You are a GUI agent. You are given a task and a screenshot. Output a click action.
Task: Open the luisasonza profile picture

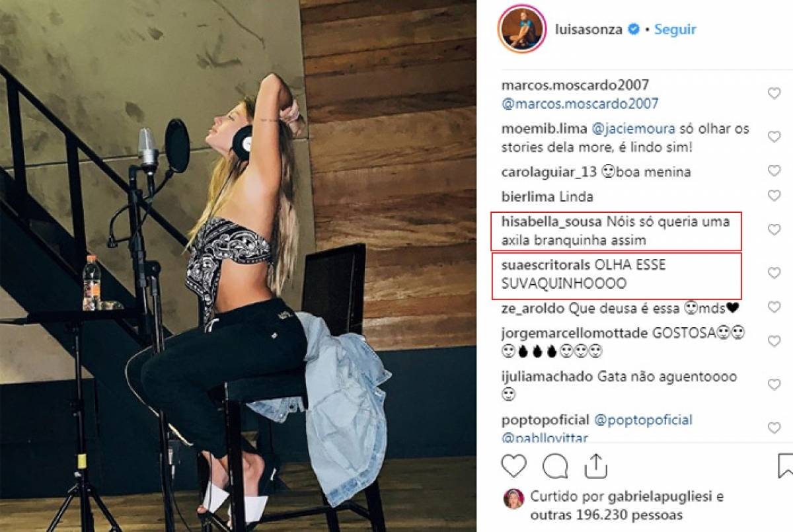(x=522, y=30)
